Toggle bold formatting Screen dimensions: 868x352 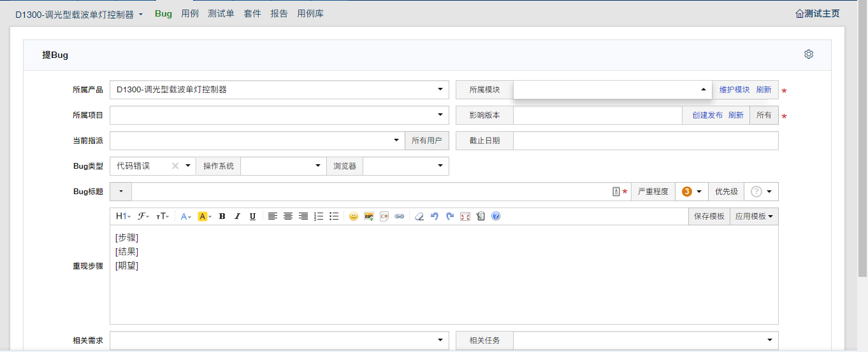pos(222,216)
